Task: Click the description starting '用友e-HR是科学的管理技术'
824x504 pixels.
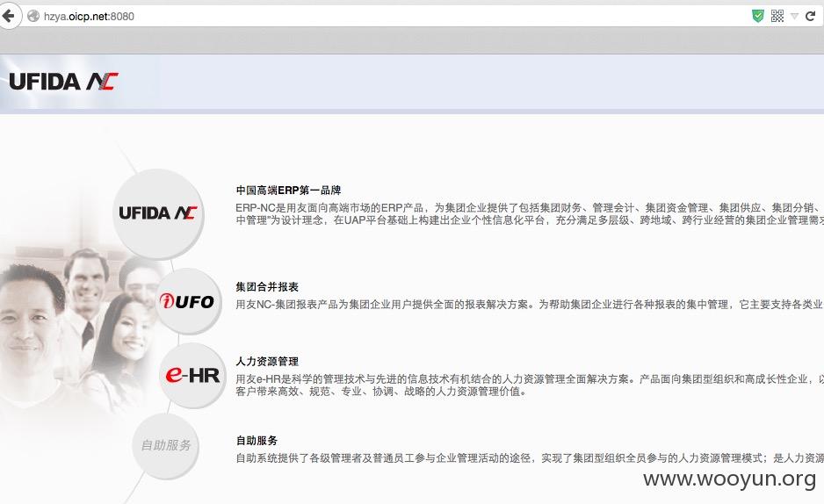Action: tap(530, 385)
